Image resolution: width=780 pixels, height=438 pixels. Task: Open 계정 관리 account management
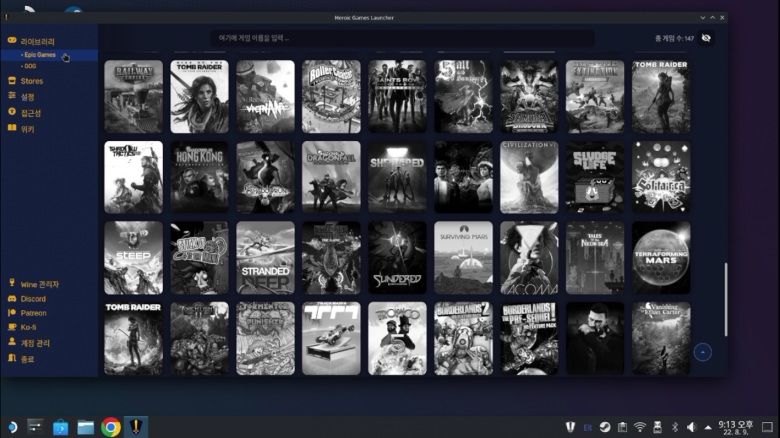29,343
